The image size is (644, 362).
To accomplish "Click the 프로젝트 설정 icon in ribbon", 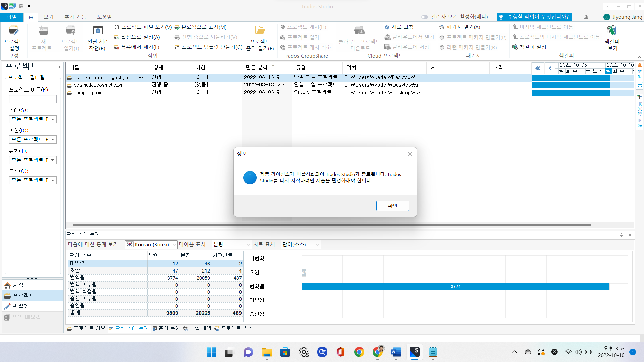I will (x=14, y=31).
